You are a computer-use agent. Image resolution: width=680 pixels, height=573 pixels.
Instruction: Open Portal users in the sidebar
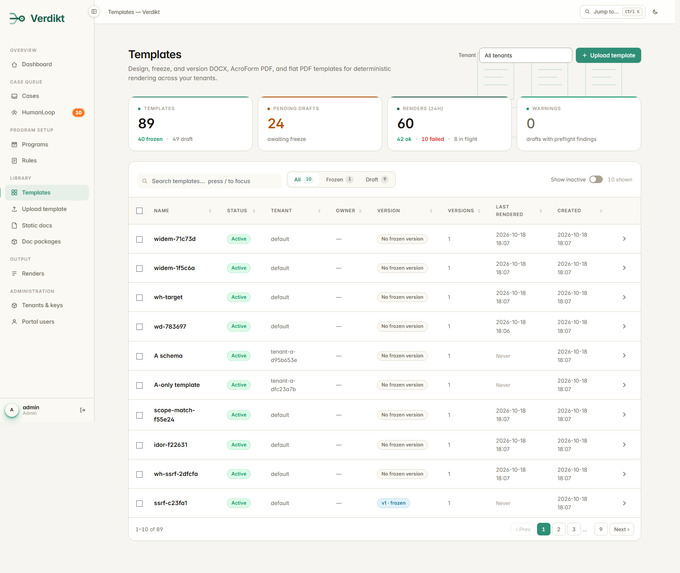(x=47, y=322)
